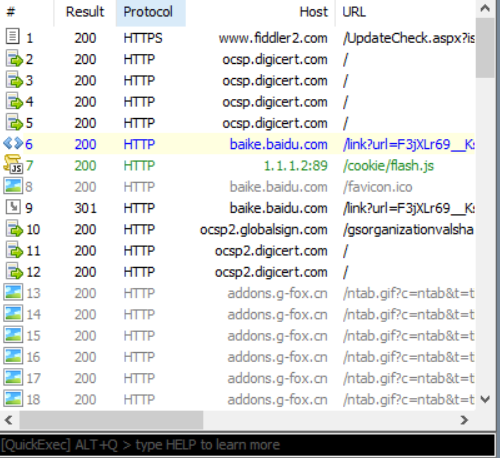Click the green arrow icon of session 11
The height and width of the screenshot is (458, 500).
click(14, 250)
